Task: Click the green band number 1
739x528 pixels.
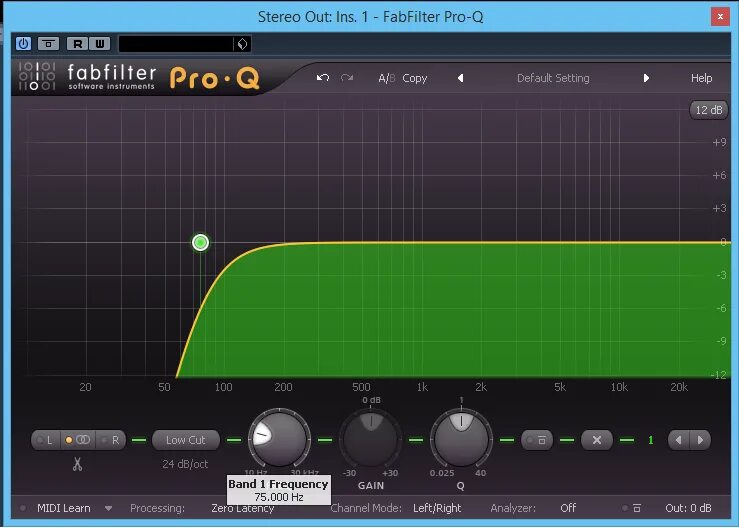Action: click(651, 440)
